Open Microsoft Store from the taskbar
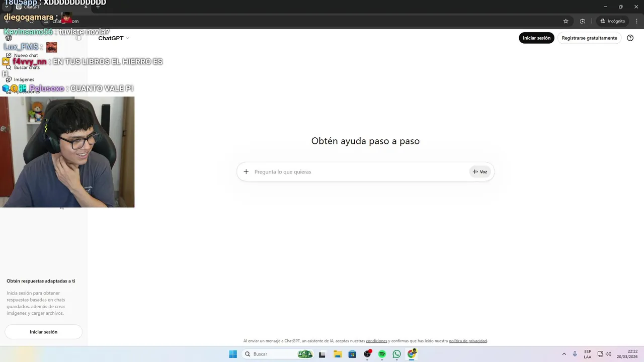The image size is (644, 362). coord(352,354)
